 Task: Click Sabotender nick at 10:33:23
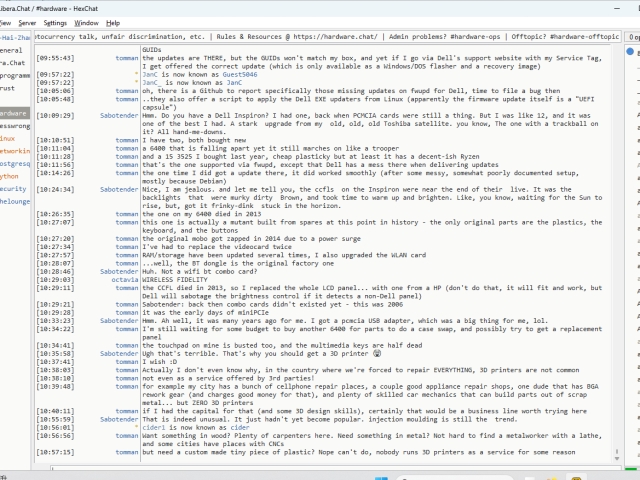tap(119, 321)
